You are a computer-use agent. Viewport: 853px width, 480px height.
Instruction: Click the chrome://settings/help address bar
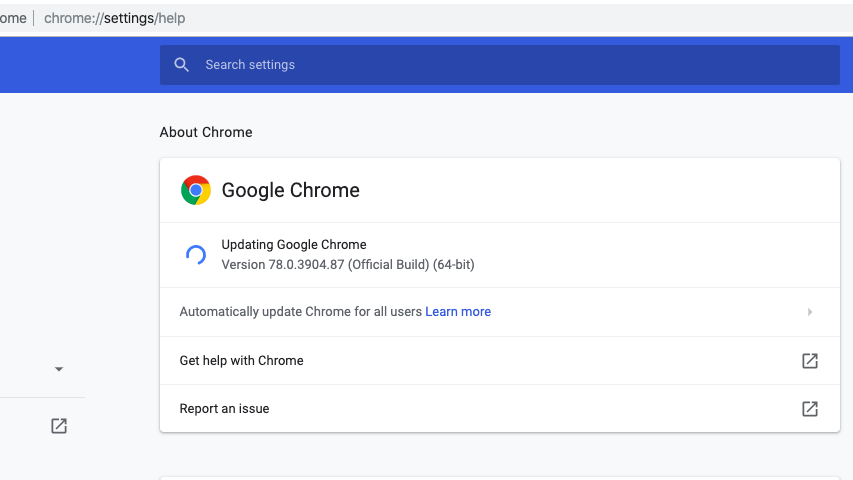pyautogui.click(x=115, y=19)
